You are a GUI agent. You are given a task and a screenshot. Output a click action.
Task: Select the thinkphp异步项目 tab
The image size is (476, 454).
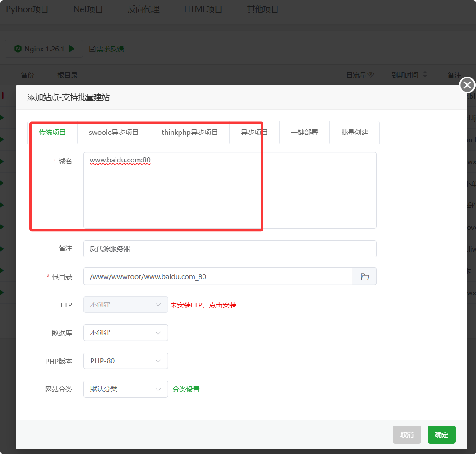pos(189,133)
